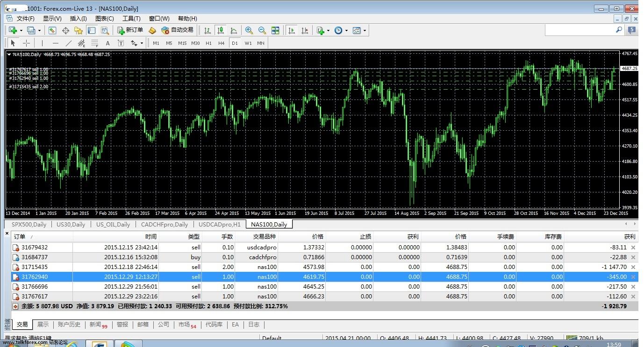Tile chart windows

[275, 30]
